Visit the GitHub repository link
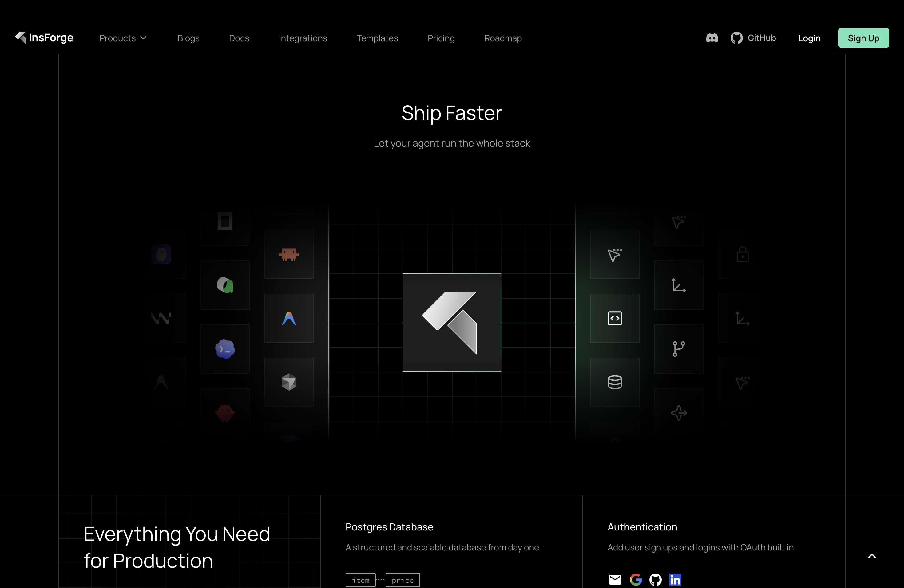This screenshot has width=904, height=588. click(753, 38)
